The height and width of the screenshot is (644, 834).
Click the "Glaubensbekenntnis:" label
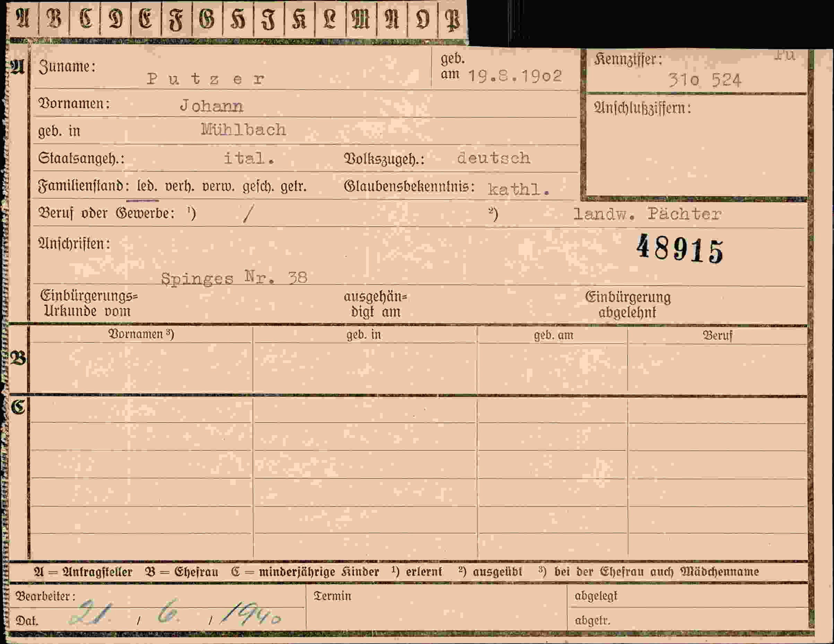[409, 186]
